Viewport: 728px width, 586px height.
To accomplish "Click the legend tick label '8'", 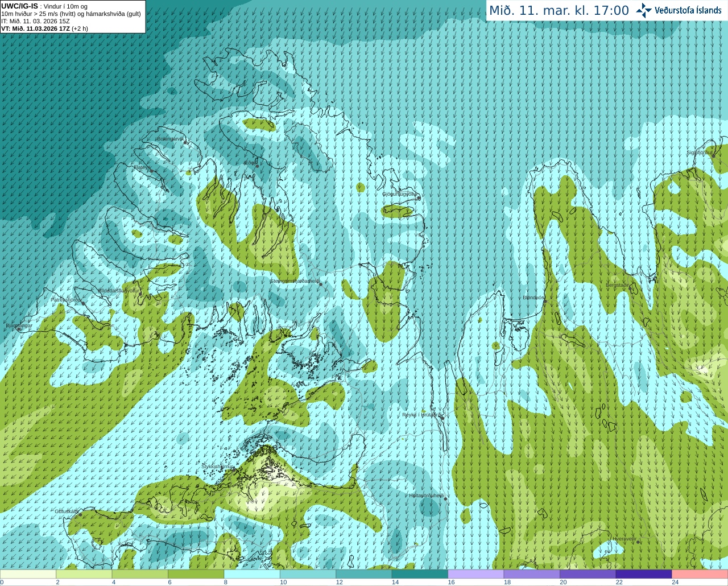I will 226,582.
